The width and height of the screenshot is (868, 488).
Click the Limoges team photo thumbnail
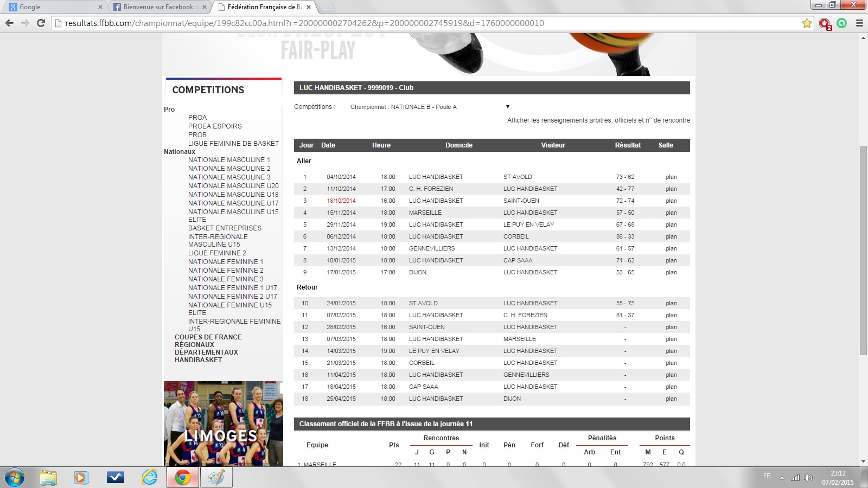(224, 423)
